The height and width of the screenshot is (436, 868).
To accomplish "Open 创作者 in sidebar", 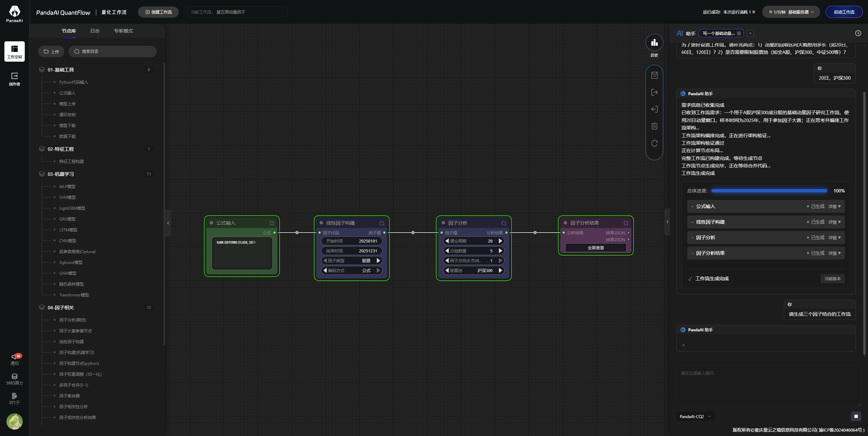I will pos(15,79).
